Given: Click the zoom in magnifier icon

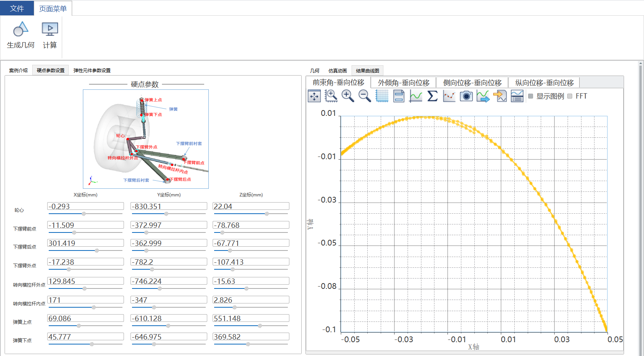Looking at the screenshot, I should click(x=348, y=96).
